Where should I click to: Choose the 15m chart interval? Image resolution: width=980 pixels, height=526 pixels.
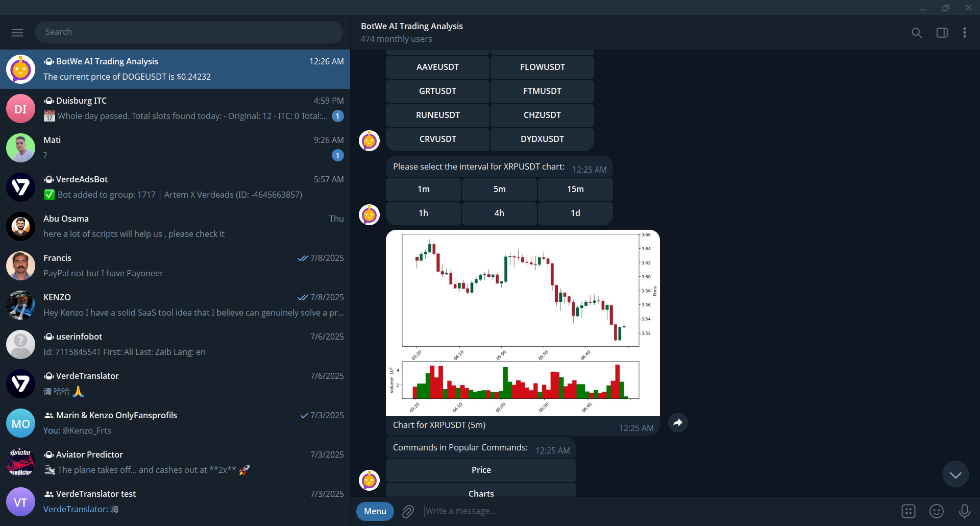pyautogui.click(x=575, y=189)
